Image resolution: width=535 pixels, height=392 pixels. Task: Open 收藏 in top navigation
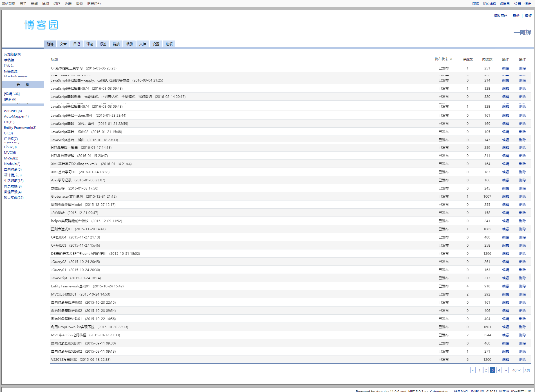68,4
